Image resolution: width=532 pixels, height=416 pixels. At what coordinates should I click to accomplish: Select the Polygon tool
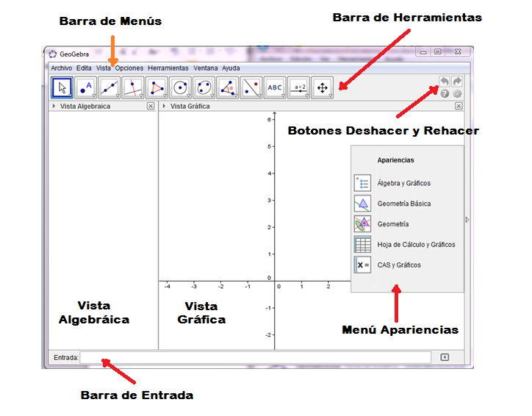(157, 87)
